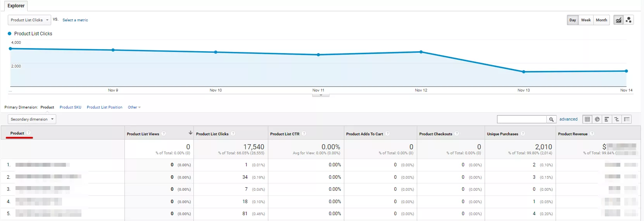Viewport: 644px width, 221px height.
Task: Sort by the Product column header
Action: click(17, 133)
